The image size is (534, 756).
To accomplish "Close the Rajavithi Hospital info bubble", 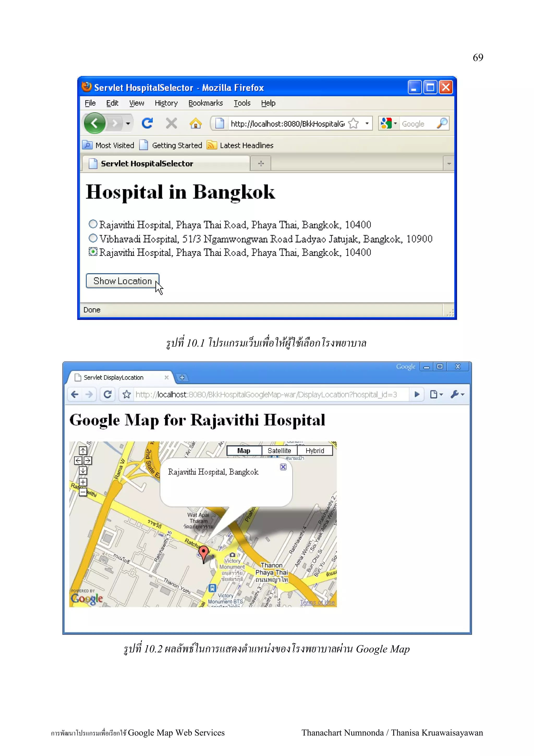I will click(x=283, y=467).
